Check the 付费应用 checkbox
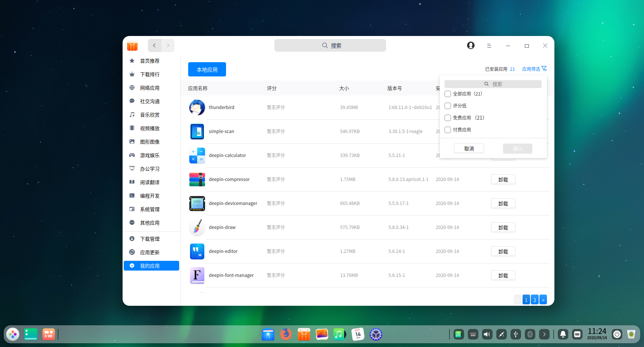Image resolution: width=644 pixels, height=347 pixels. click(x=448, y=130)
